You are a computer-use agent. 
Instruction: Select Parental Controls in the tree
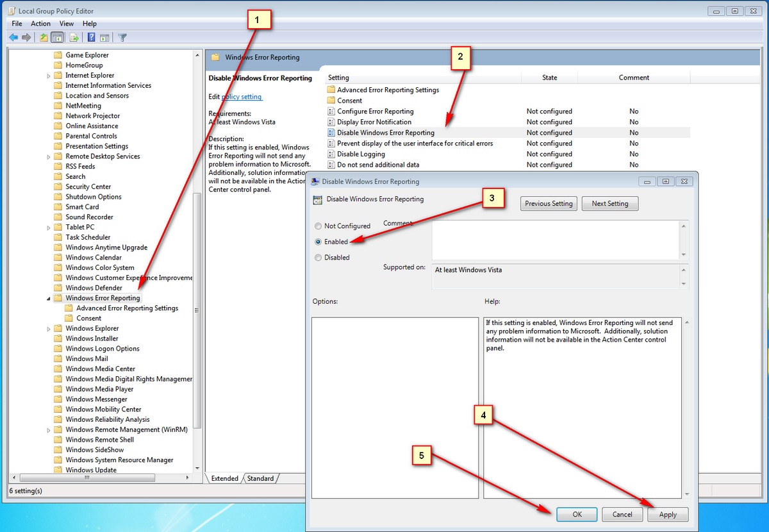[x=91, y=136]
